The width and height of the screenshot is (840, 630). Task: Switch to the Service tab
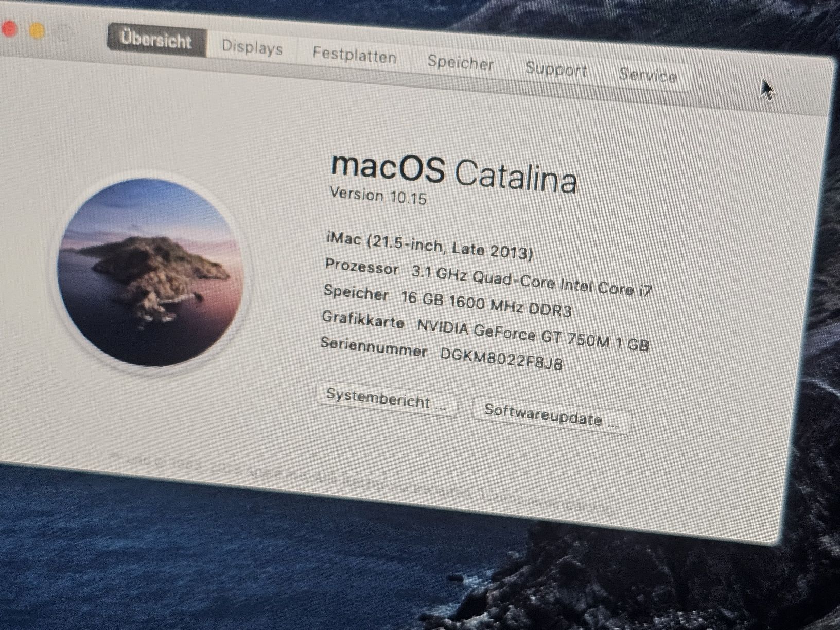(647, 75)
